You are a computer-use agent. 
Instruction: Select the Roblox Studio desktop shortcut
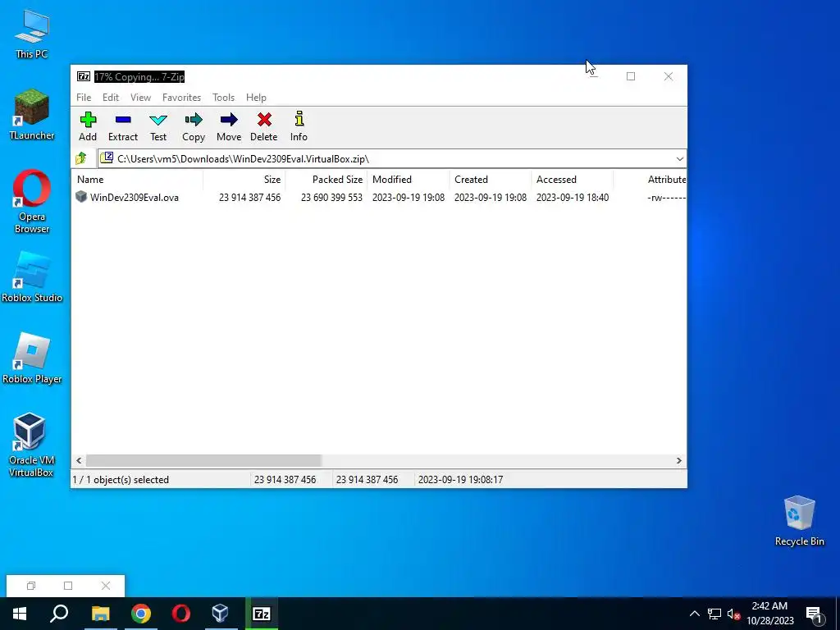(32, 277)
